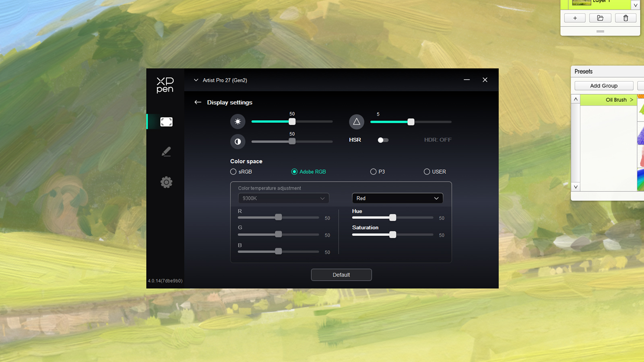Viewport: 644px width, 362px height.
Task: Open the settings gear in XPPen sidebar
Action: [x=166, y=182]
